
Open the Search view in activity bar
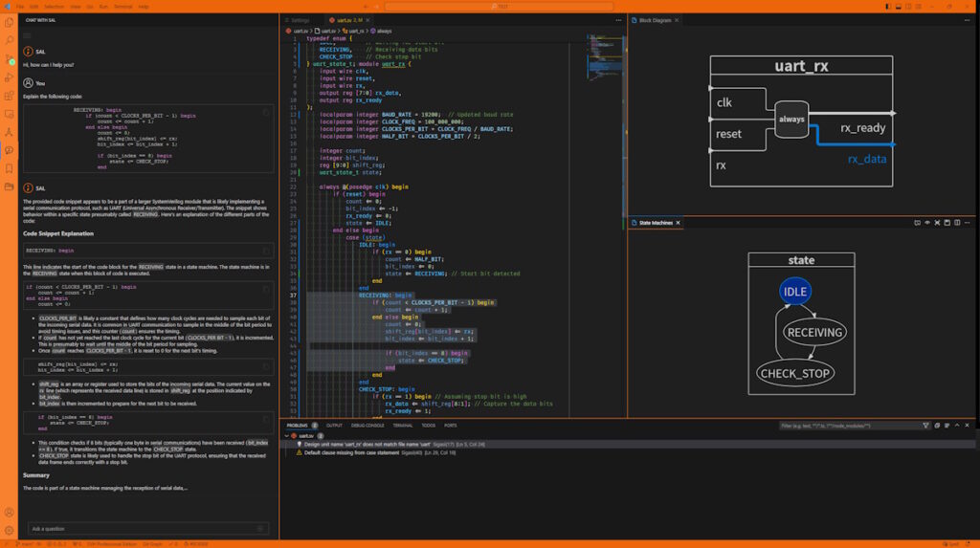tap(9, 40)
